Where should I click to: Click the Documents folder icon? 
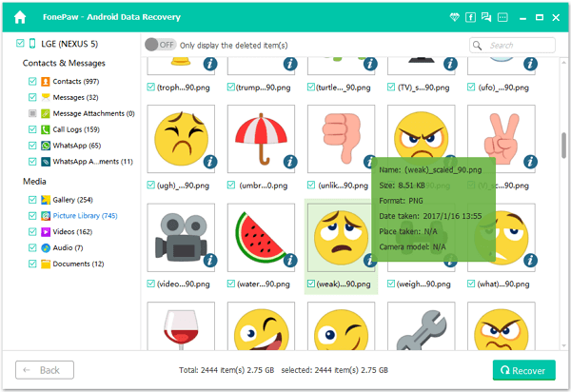[46, 264]
